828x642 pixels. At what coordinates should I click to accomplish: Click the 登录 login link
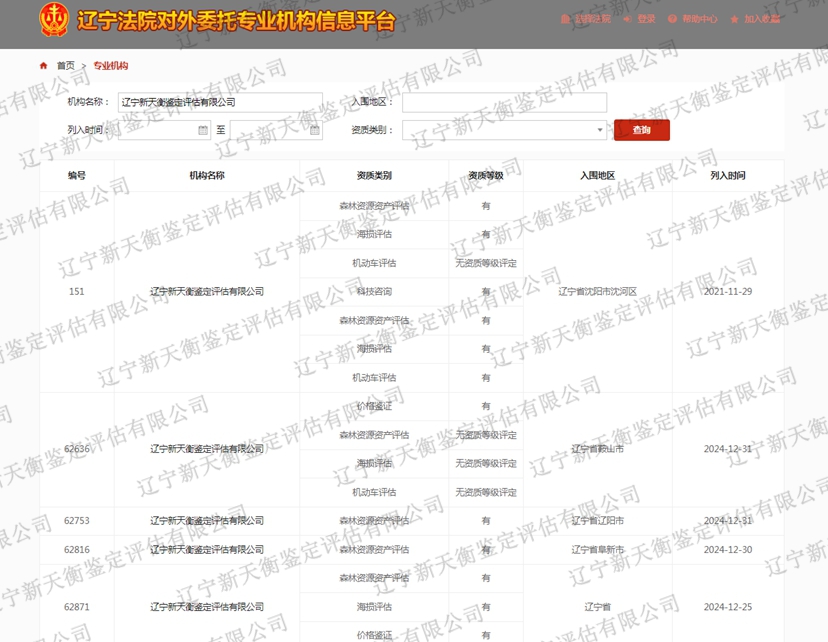[647, 17]
